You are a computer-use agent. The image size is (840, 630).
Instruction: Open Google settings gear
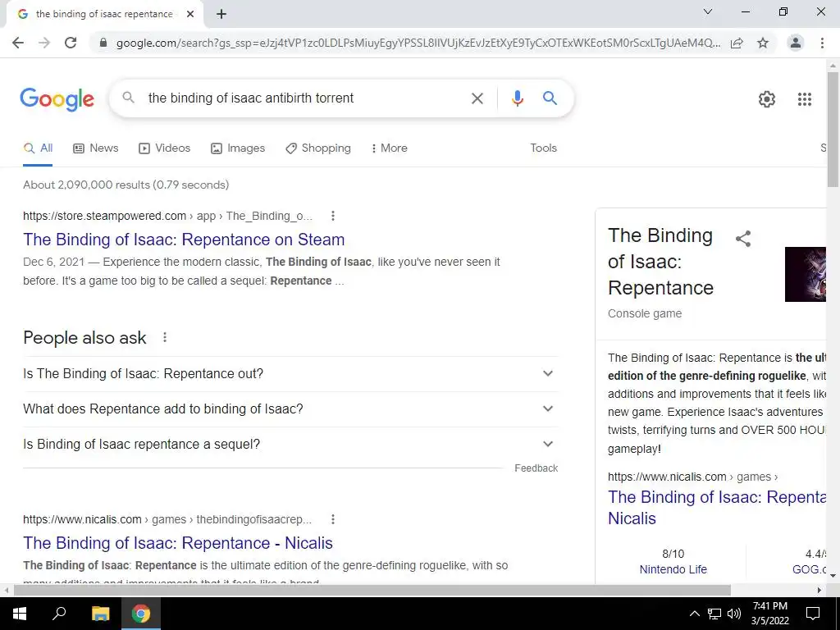[x=767, y=99]
